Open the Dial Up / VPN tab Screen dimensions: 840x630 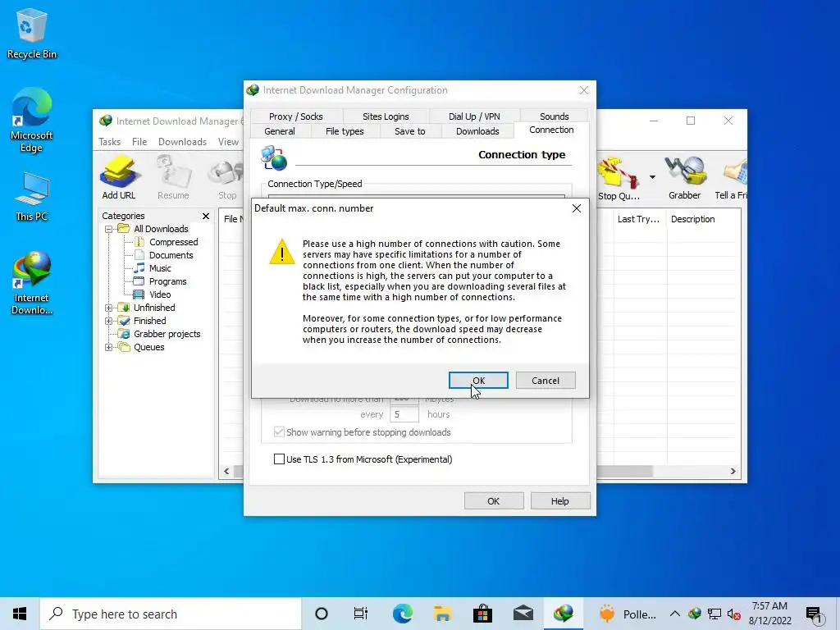474,116
